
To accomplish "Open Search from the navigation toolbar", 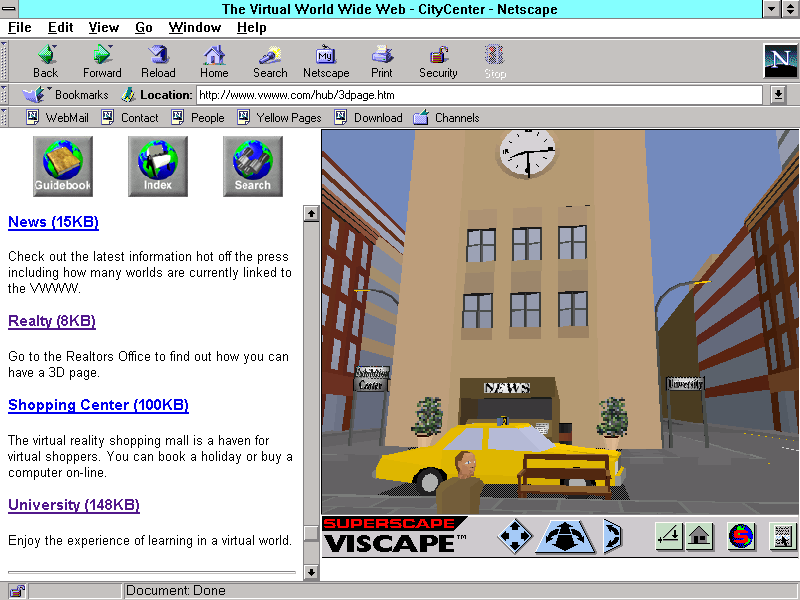I will tap(270, 62).
